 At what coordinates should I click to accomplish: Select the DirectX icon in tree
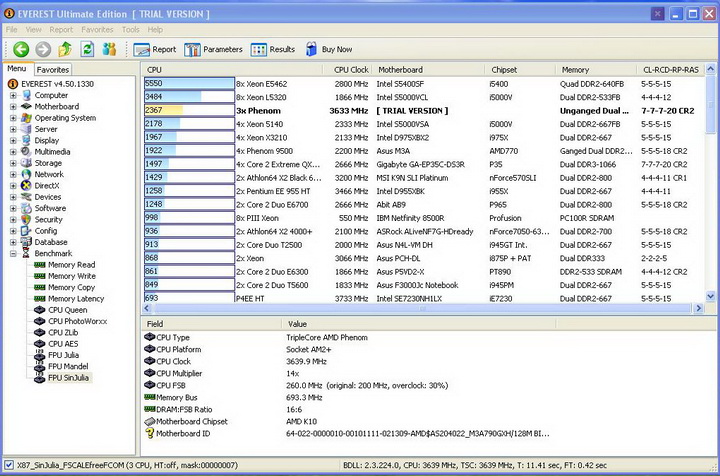(x=27, y=185)
